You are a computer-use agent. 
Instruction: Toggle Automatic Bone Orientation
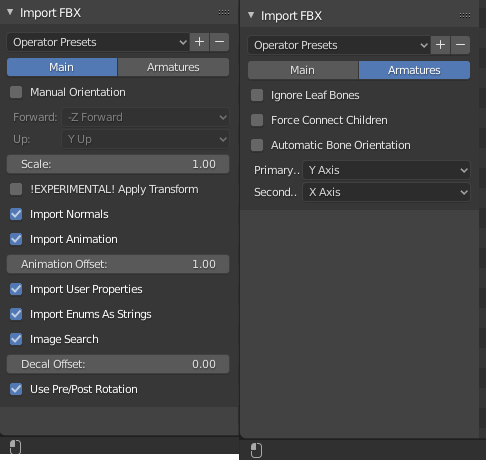[257, 145]
